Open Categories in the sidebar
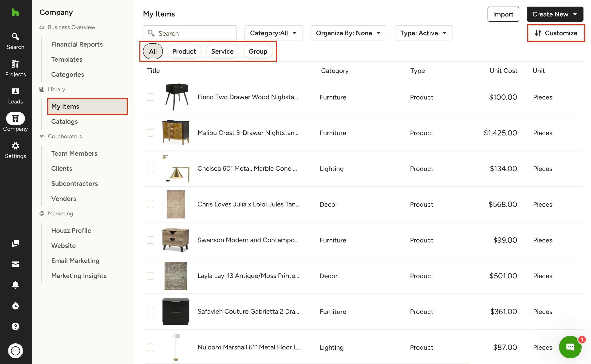The image size is (591, 364). [68, 74]
